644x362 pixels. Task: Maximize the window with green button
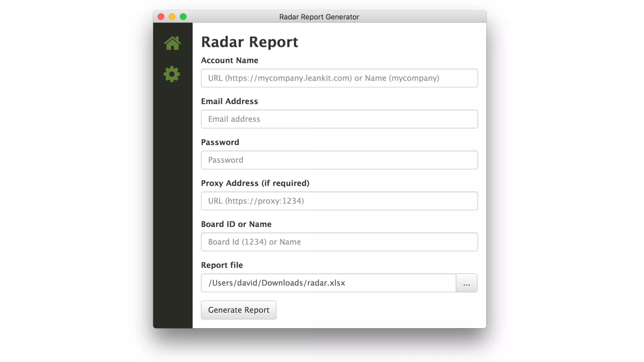click(183, 17)
